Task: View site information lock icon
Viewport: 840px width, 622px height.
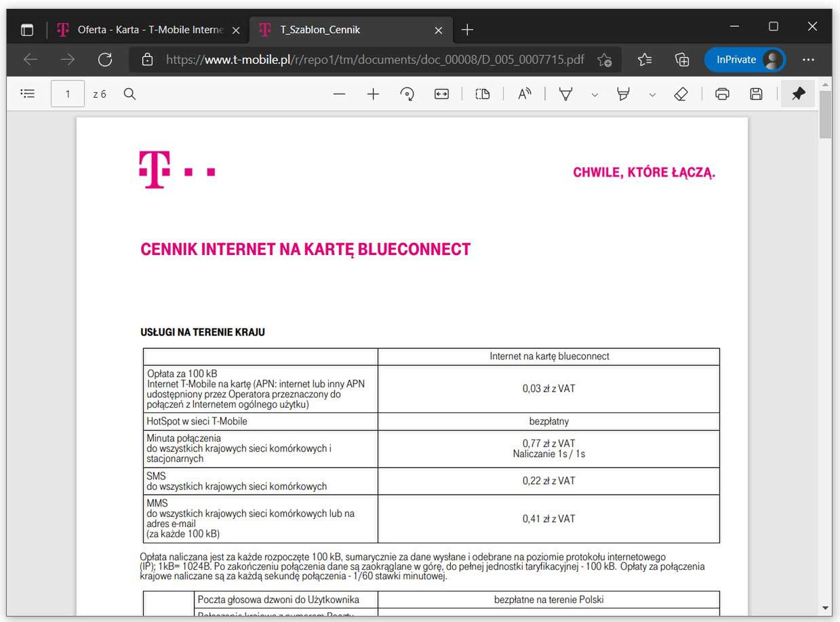Action: 148,60
